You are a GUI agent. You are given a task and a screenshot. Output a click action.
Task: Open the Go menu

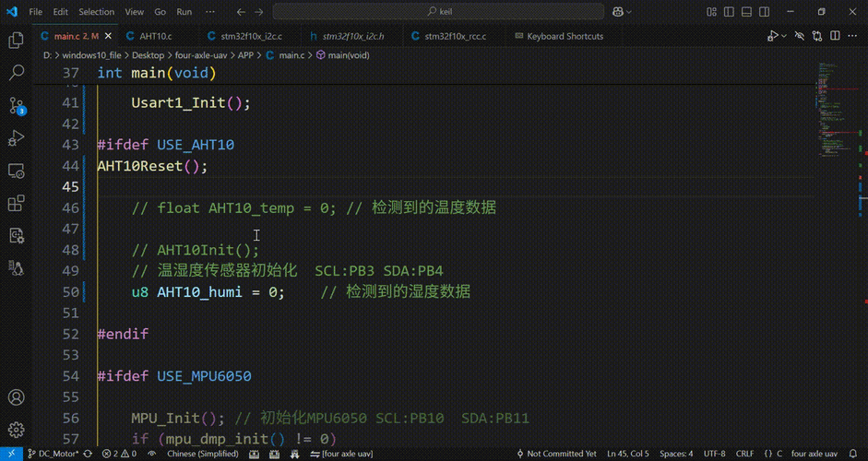click(x=160, y=12)
